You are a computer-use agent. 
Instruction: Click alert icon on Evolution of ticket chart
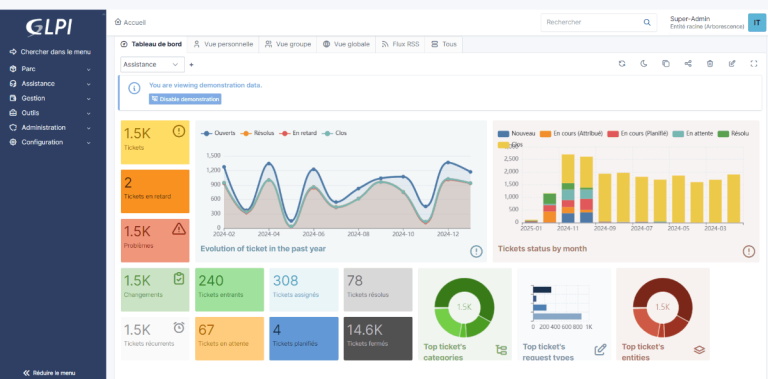pyautogui.click(x=476, y=251)
